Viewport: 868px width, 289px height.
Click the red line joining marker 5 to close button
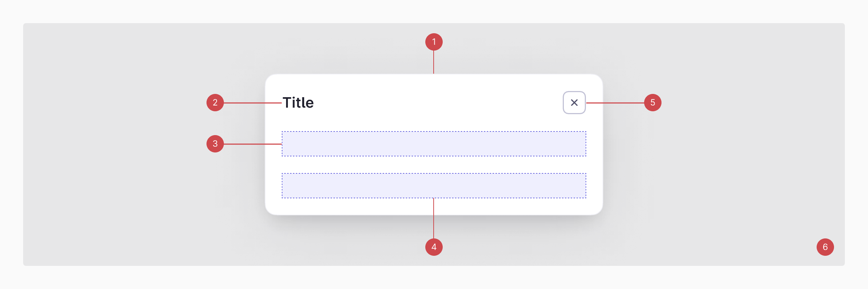[615, 103]
